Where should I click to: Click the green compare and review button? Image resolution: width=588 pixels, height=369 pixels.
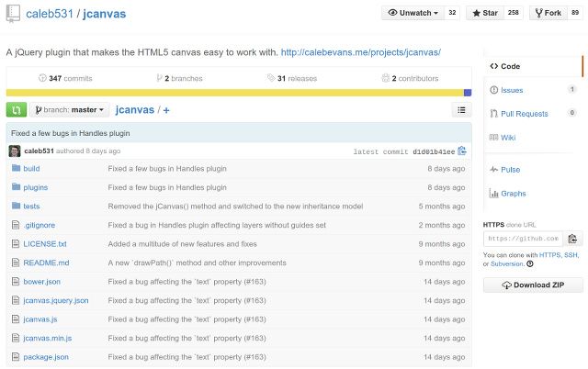(17, 110)
